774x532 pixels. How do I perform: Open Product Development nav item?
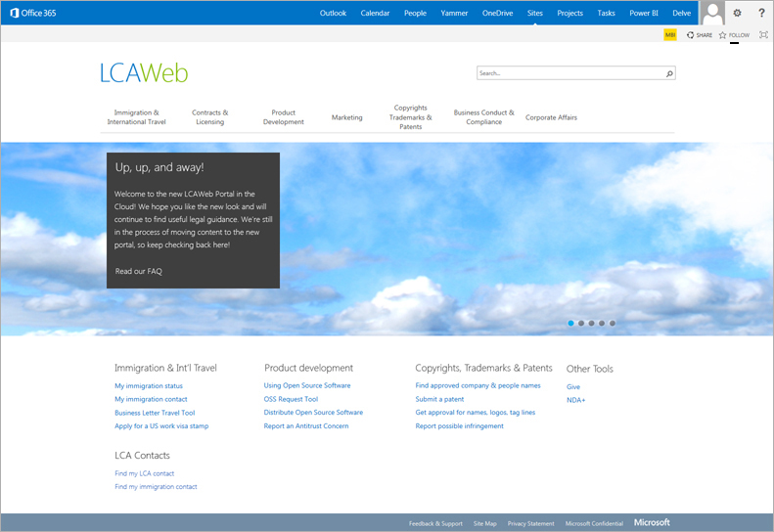pos(284,117)
